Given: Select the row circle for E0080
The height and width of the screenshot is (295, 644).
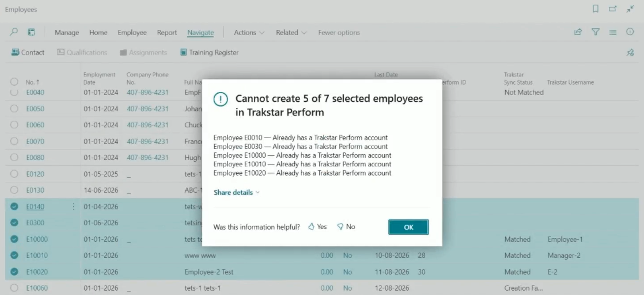Looking at the screenshot, I should click(14, 157).
